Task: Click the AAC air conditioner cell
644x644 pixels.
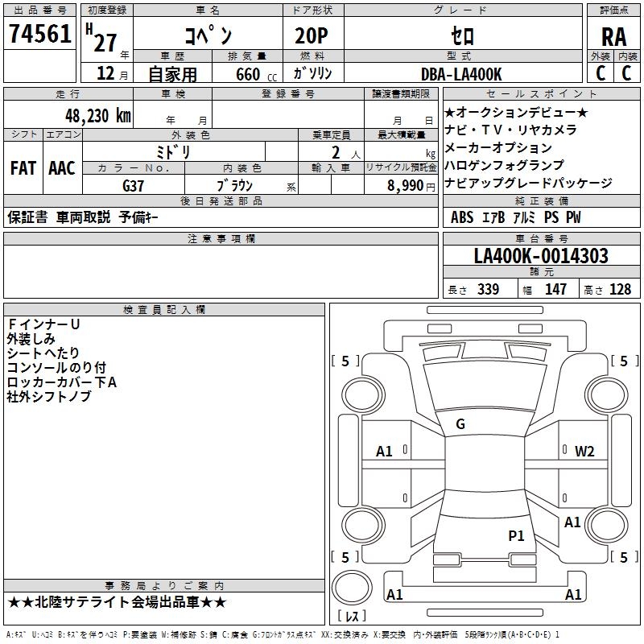Action: [x=62, y=168]
